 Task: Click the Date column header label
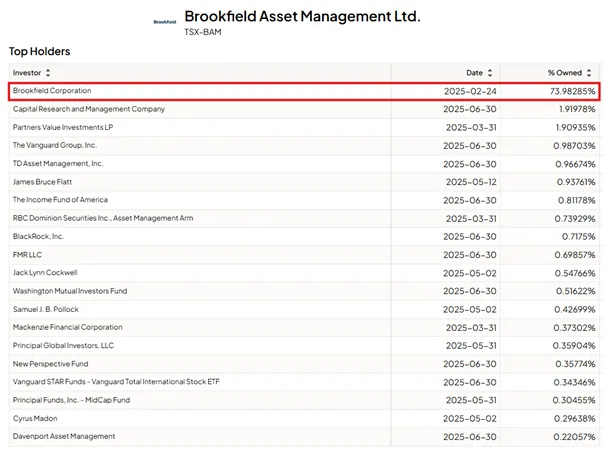pyautogui.click(x=475, y=73)
